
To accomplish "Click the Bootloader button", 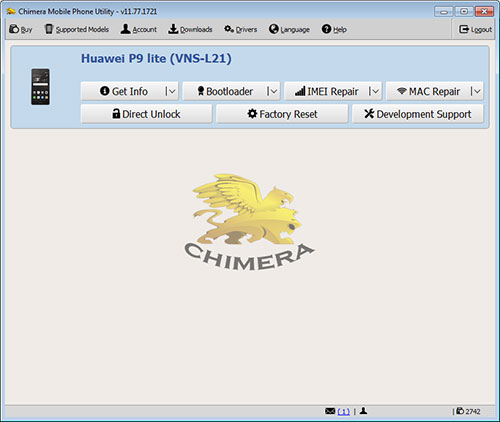I will tap(225, 91).
